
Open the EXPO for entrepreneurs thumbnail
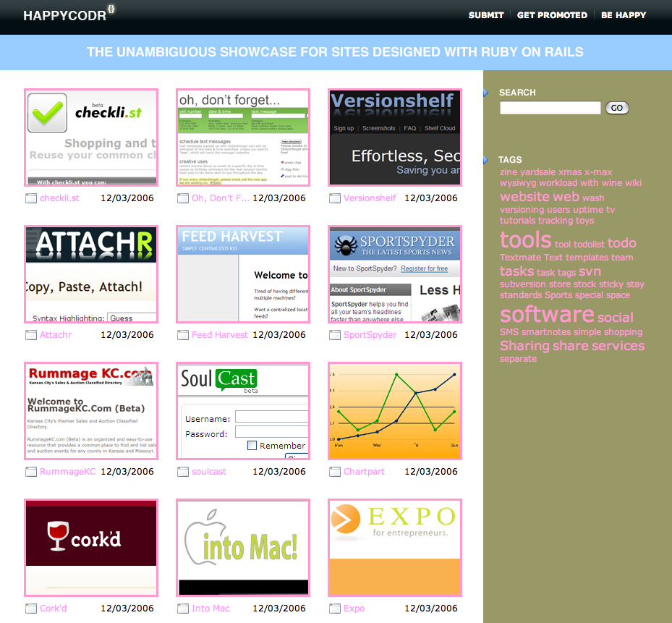coord(395,548)
